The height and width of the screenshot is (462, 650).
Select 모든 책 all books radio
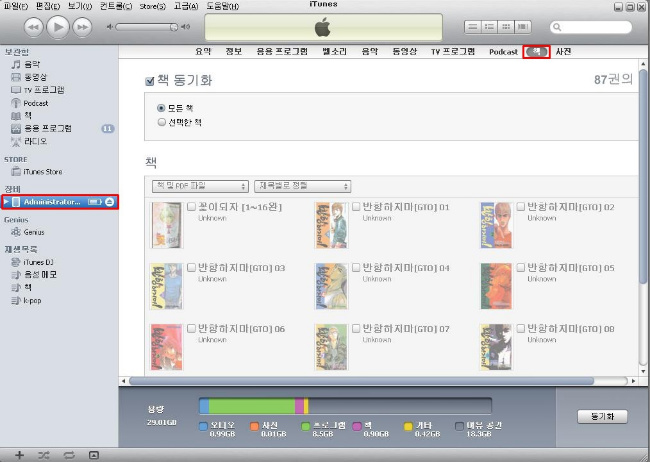161,108
